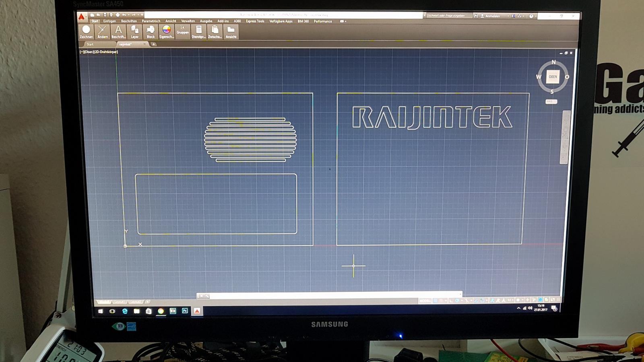Expand the help dropdown arrow
This screenshot has width=644, height=362.
click(x=536, y=16)
